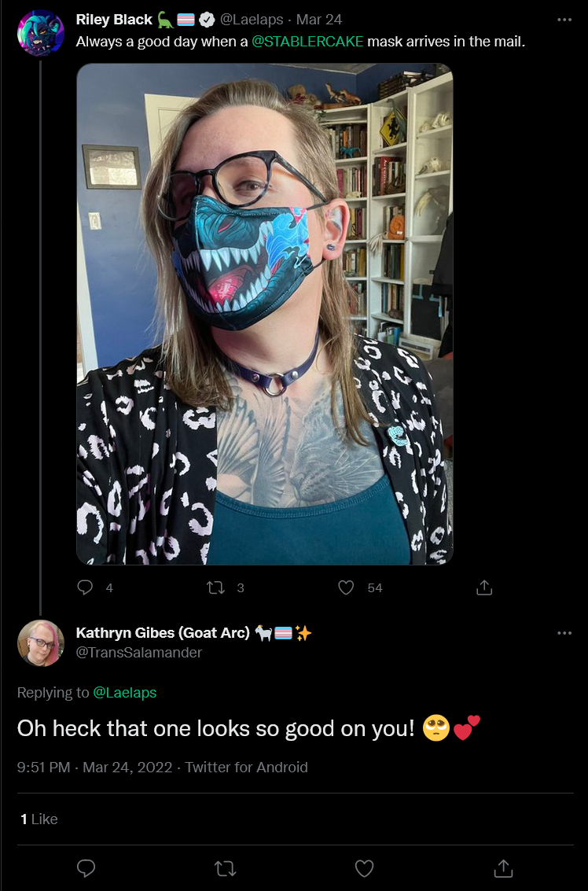Open the Mar 24 timestamp on Riley's tweet
Image resolution: width=588 pixels, height=891 pixels.
click(318, 20)
